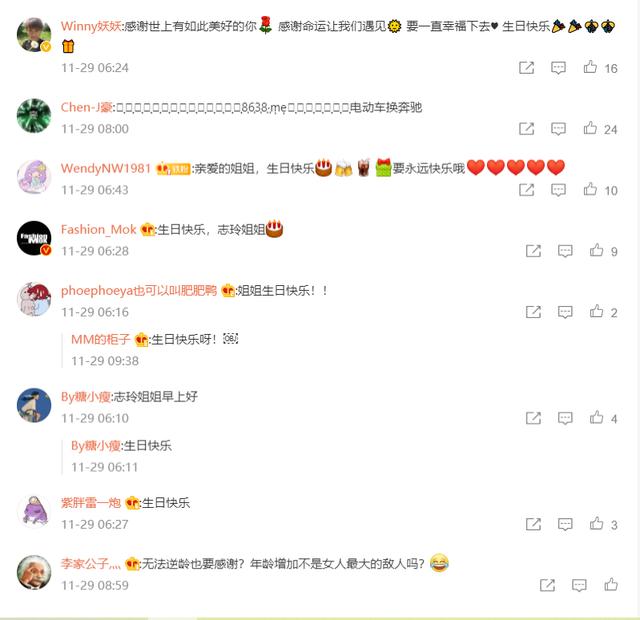The width and height of the screenshot is (640, 620).
Task: Open Winny妖妖's user profile link
Action: 91,26
